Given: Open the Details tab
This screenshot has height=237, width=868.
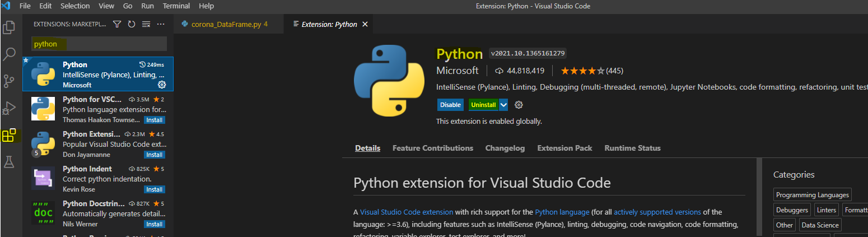Looking at the screenshot, I should coord(367,148).
